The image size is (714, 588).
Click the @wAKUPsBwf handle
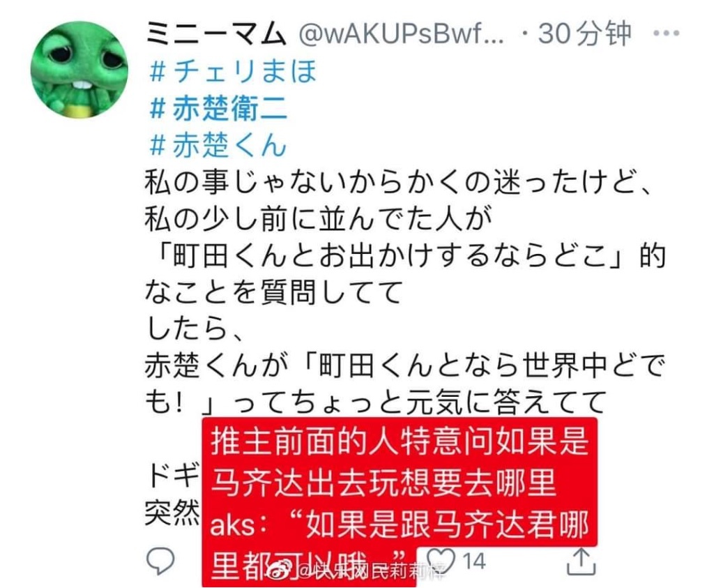point(401,33)
